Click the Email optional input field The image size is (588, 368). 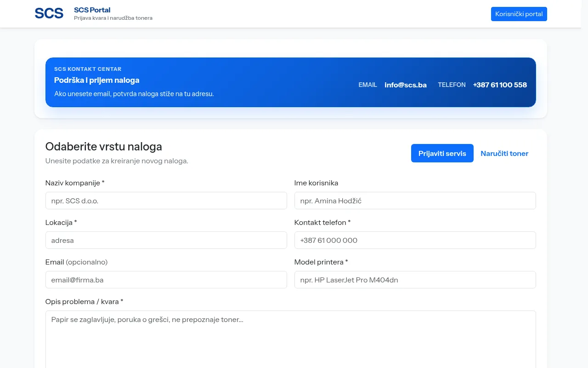(x=166, y=280)
